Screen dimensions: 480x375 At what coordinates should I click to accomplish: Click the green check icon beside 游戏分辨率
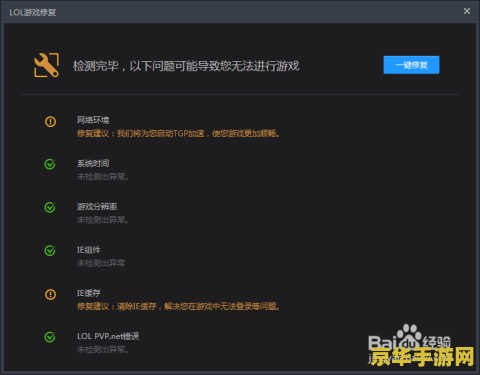(x=50, y=207)
